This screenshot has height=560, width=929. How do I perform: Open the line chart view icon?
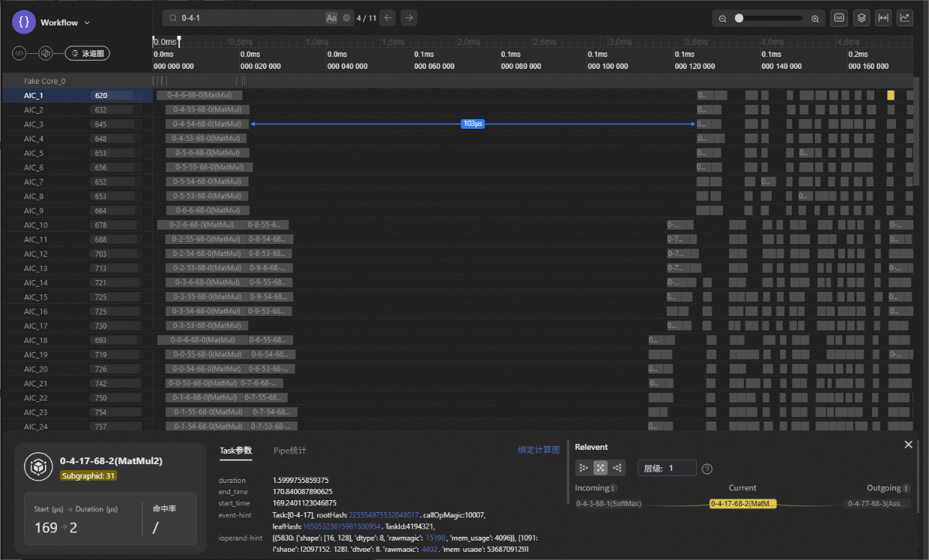click(904, 18)
